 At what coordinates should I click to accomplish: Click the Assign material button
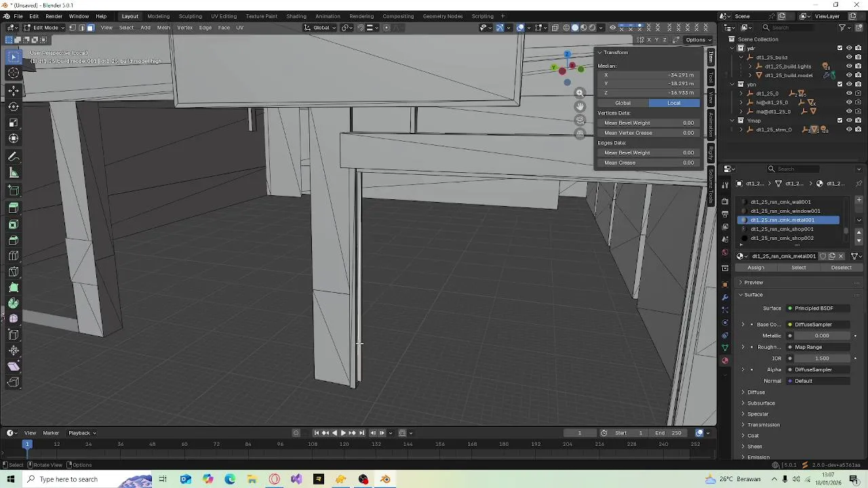pos(755,268)
